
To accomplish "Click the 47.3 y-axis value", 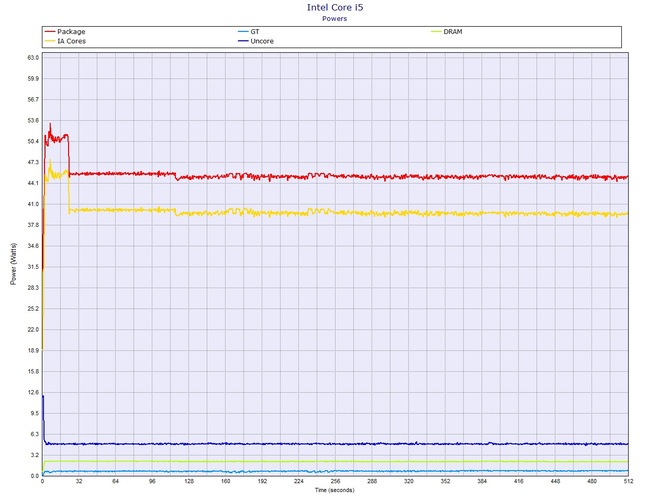I will (x=33, y=162).
